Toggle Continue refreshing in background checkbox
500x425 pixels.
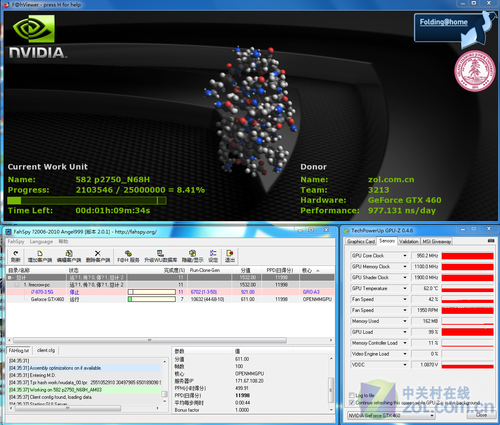[x=351, y=403]
